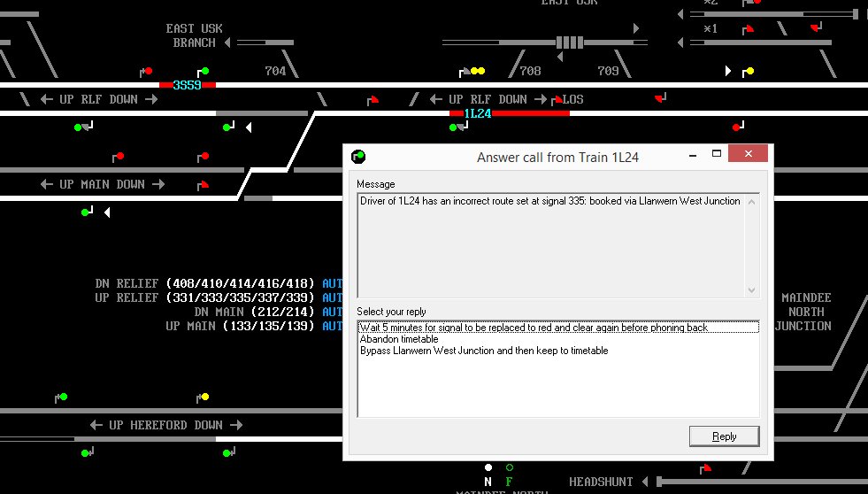
Task: Click green signal below train 1L24
Action: coord(453,127)
